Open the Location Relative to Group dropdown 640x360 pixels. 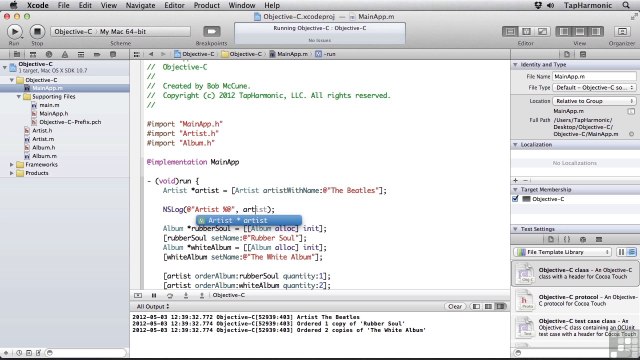tap(594, 101)
